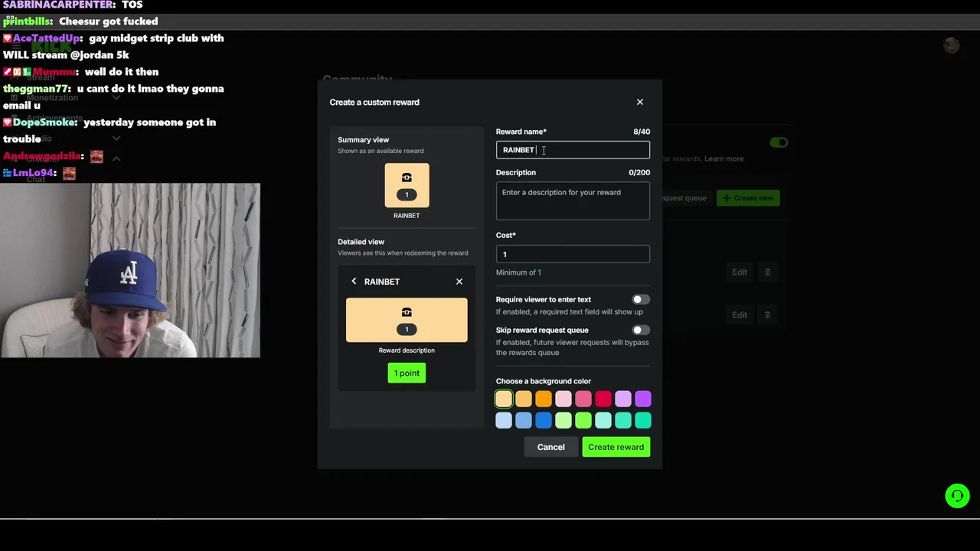This screenshot has width=980, height=551.
Task: Click the theggman77 username in chat overlay
Action: [36, 89]
